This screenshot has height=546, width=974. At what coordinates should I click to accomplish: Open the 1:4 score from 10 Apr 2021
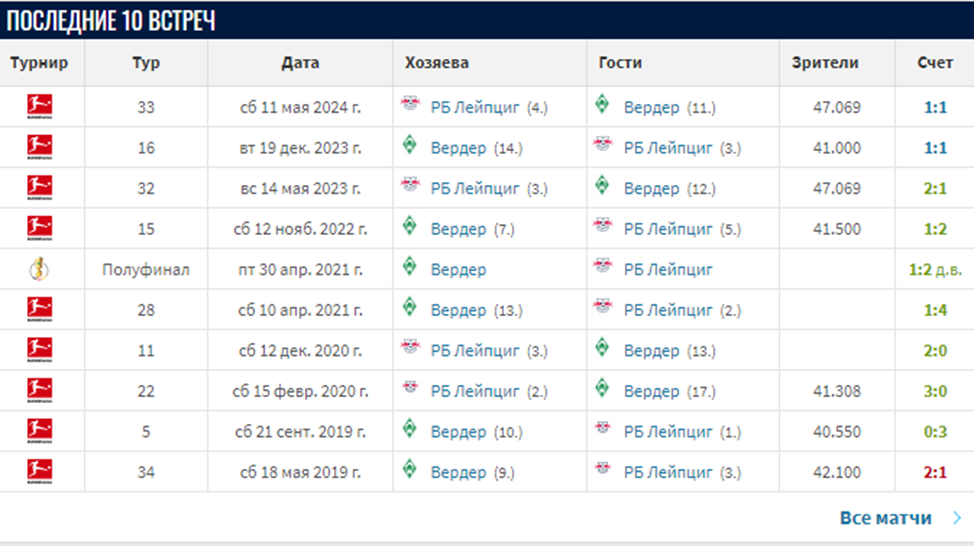tap(934, 310)
